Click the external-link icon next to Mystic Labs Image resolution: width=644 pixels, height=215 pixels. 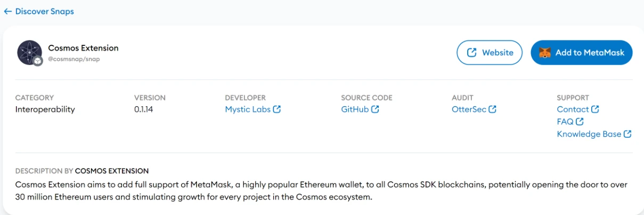[x=277, y=109]
